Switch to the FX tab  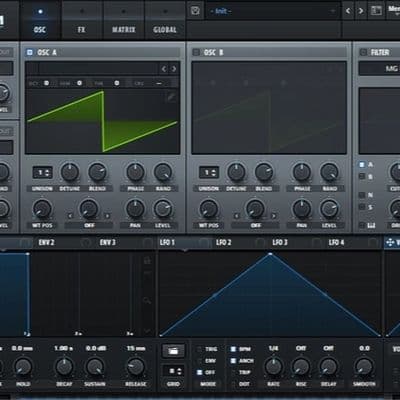tap(81, 21)
